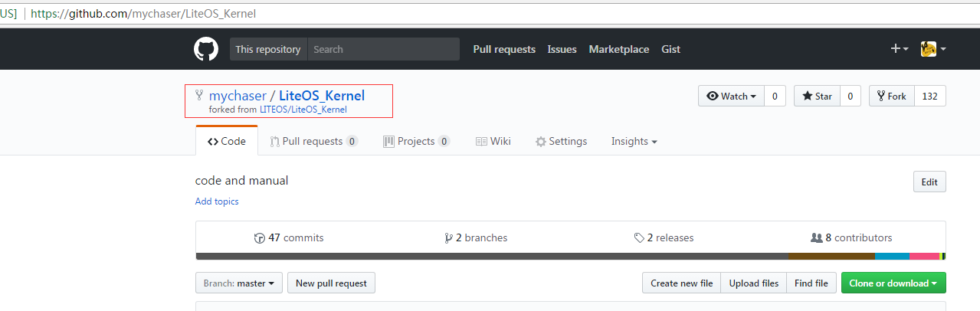Expand the Branch: master selector

(x=239, y=283)
